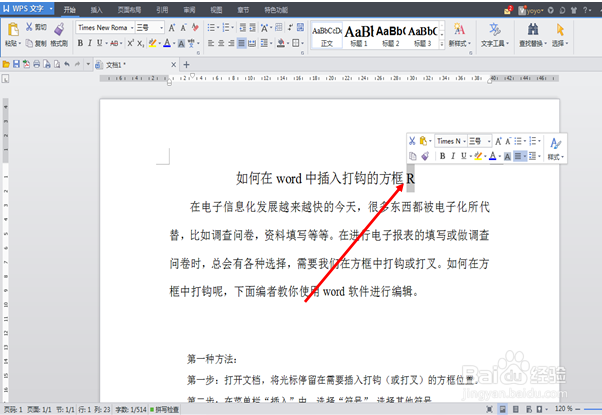Open the paragraph shading dropdown in ribbon
602x415 pixels.
point(288,43)
